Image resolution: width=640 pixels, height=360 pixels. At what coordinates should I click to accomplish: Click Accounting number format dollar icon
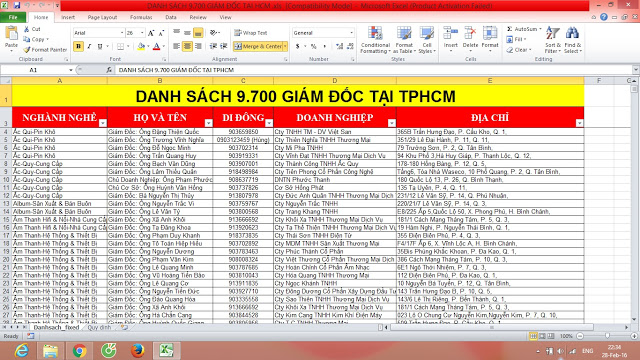[298, 47]
